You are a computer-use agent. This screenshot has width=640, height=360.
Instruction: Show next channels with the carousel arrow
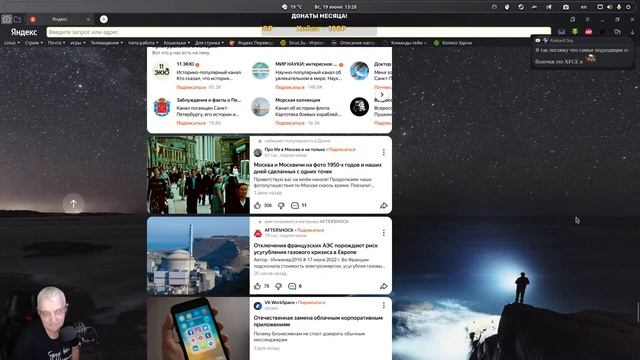(x=382, y=95)
